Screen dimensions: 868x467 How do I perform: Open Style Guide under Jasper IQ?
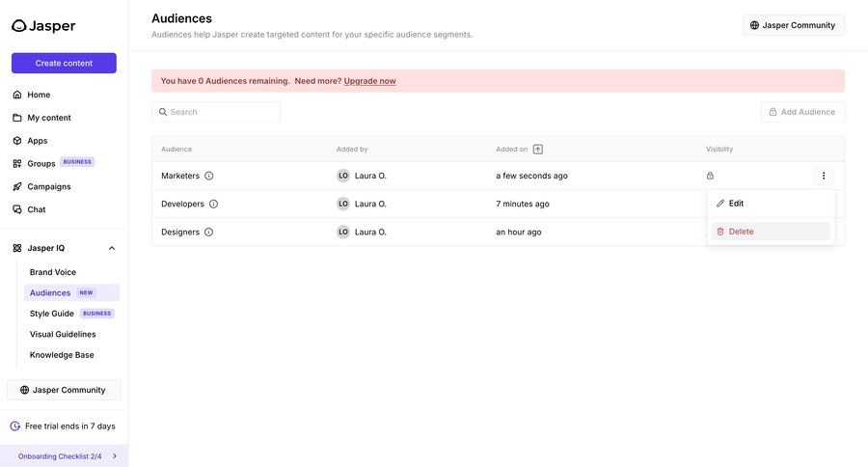[52, 314]
